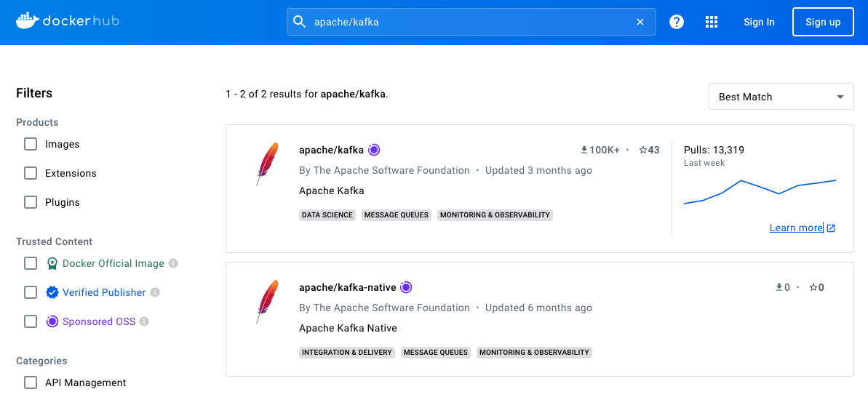Click the apache/kafka-native feather logo
The width and height of the screenshot is (868, 397).
(267, 301)
